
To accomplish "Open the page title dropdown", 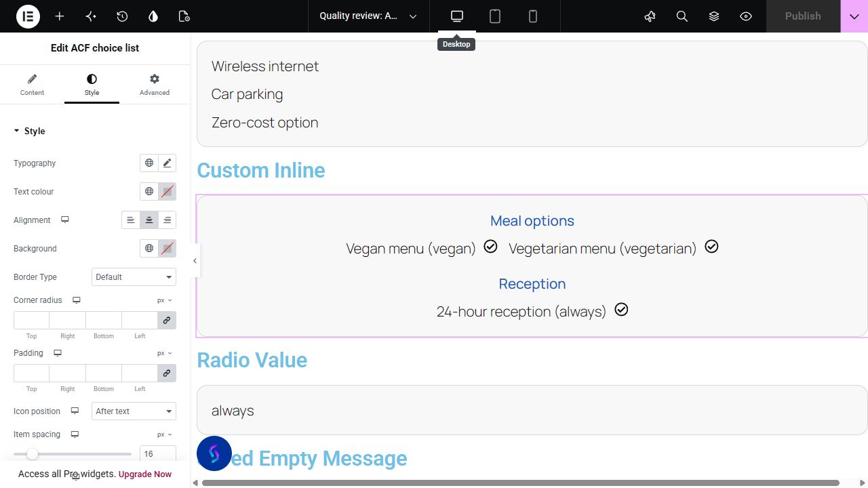I will pyautogui.click(x=368, y=16).
